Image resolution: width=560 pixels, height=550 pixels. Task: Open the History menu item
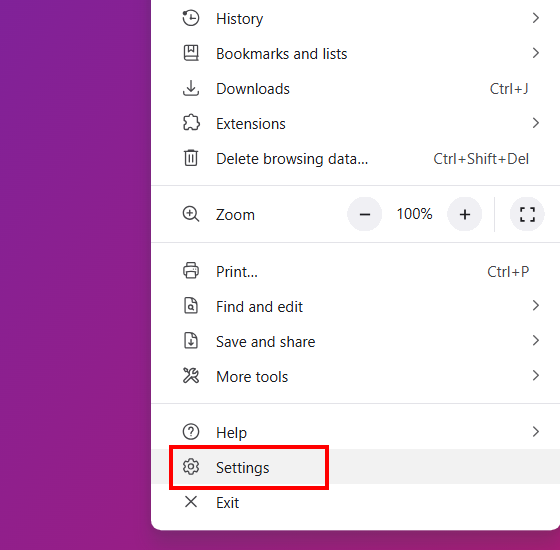[x=355, y=18]
